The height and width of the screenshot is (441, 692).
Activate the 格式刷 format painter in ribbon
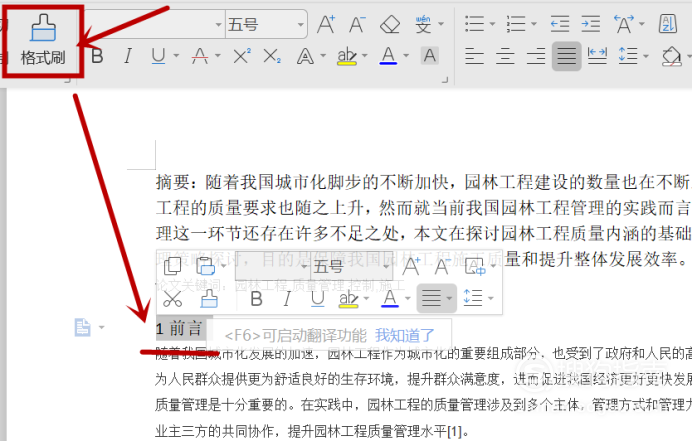point(43,41)
